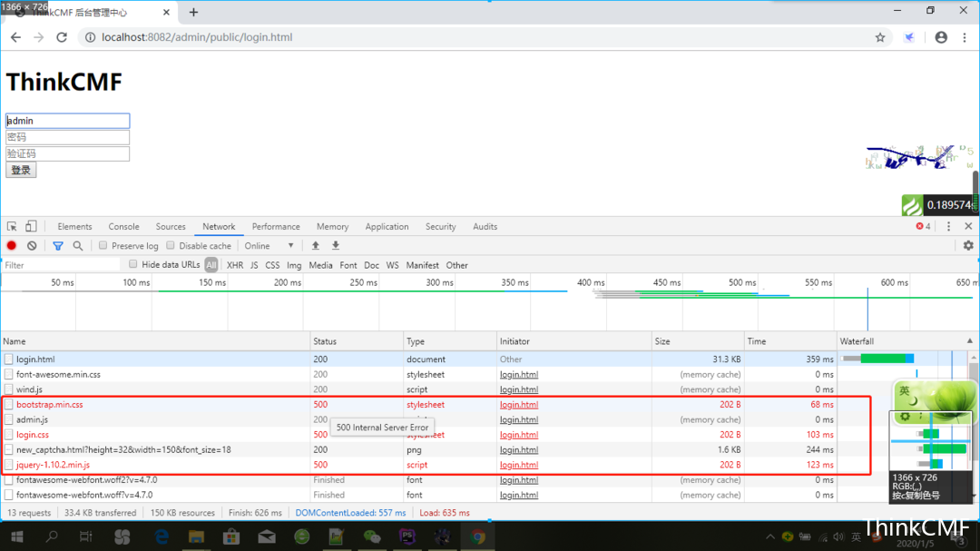Image resolution: width=980 pixels, height=551 pixels.
Task: Open a new browser tab with the plus icon
Action: pos(194,12)
